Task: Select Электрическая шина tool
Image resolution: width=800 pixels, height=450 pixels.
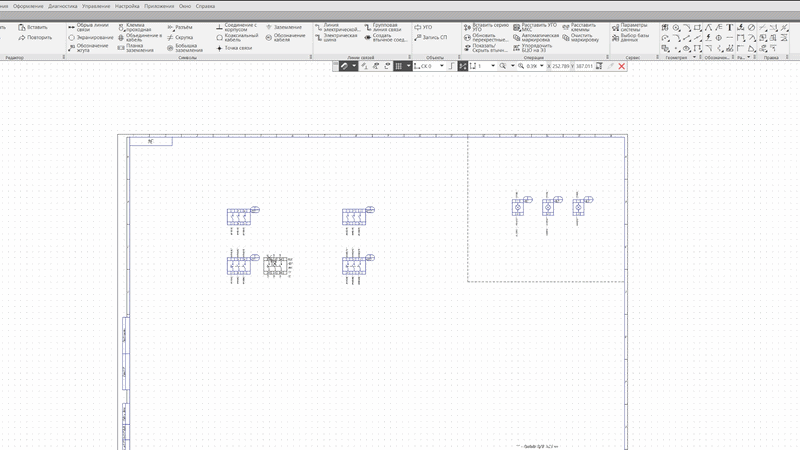Action: pos(336,37)
